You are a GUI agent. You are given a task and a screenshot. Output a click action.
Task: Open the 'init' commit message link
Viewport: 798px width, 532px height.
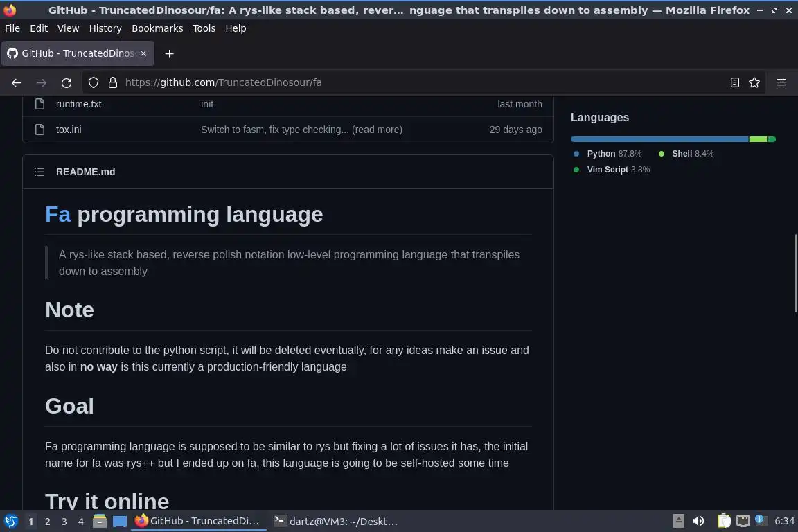(207, 104)
